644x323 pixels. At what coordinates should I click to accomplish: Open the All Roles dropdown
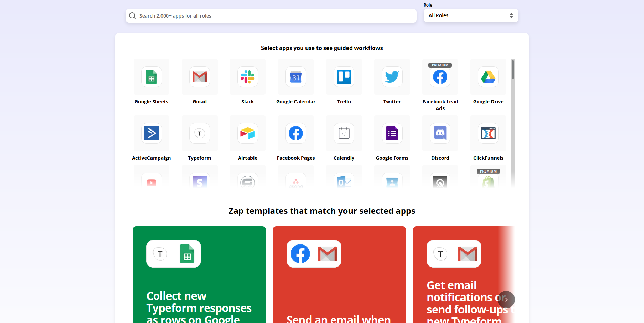[x=471, y=15]
